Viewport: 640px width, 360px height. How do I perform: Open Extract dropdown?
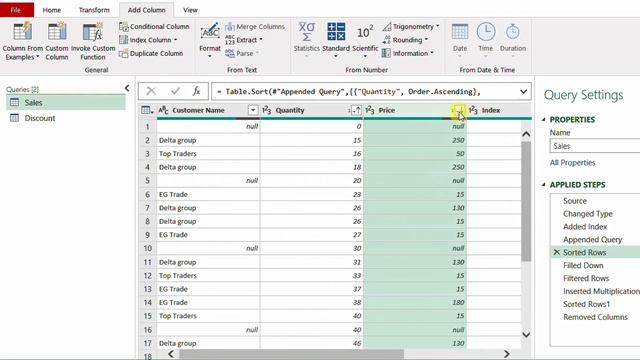(244, 40)
